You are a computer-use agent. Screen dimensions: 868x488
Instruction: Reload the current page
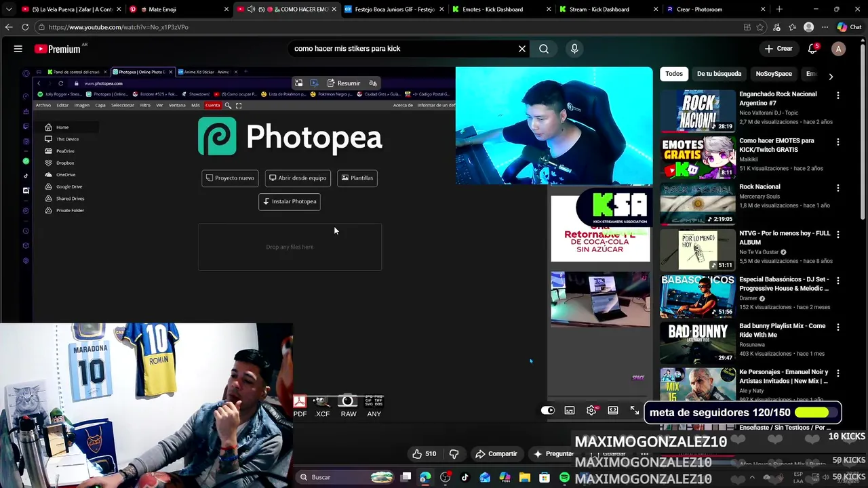tap(25, 27)
